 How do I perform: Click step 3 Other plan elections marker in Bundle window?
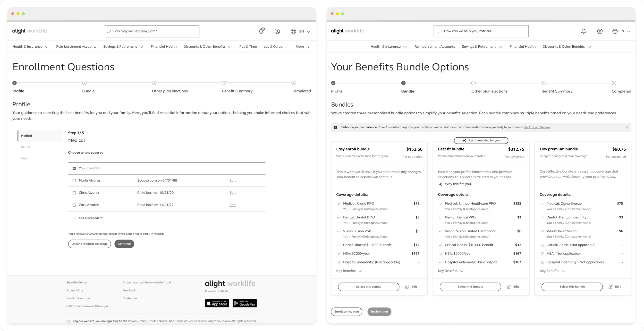pos(473,83)
